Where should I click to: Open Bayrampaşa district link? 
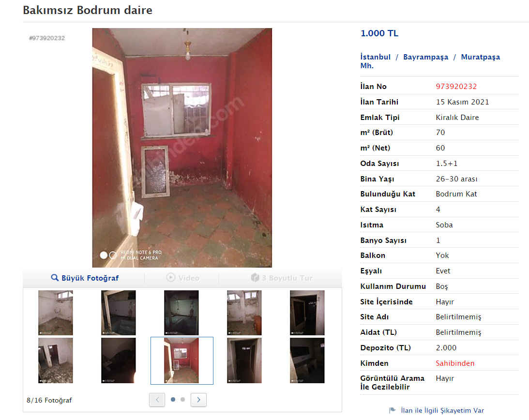point(425,57)
